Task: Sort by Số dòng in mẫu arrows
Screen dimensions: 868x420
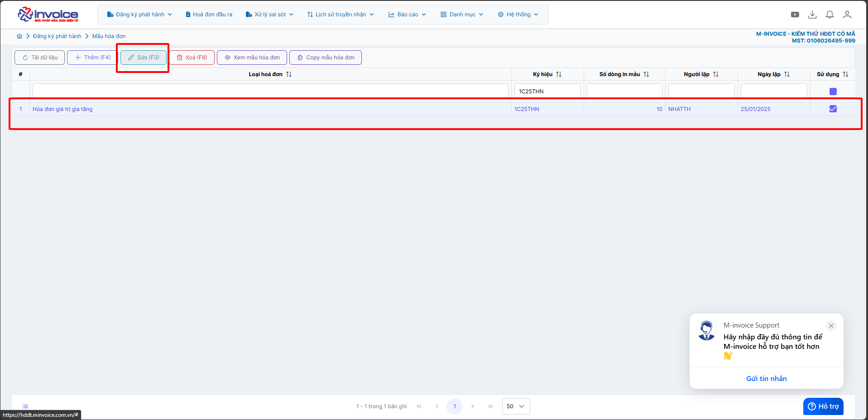Action: 646,74
